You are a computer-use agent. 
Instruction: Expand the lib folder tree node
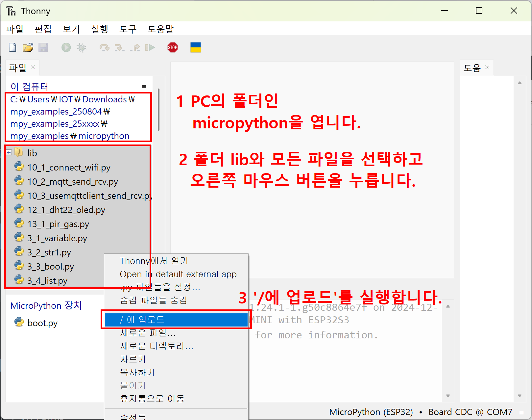[x=9, y=153]
